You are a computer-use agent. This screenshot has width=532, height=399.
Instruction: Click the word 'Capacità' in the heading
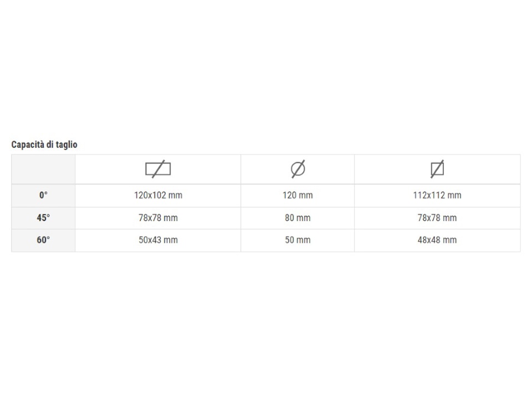point(28,145)
